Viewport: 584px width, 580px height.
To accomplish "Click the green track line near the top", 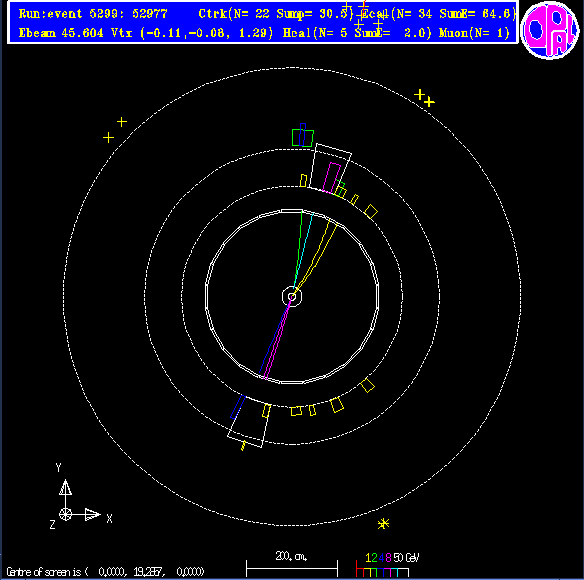I will (298, 249).
